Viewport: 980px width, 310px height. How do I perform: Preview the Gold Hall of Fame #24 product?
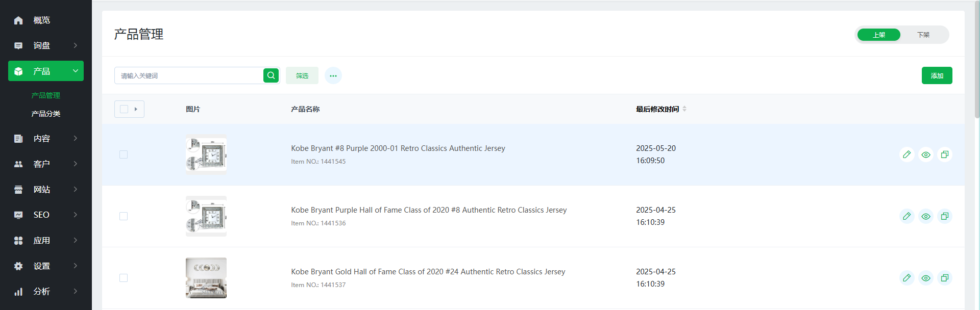coord(926,278)
